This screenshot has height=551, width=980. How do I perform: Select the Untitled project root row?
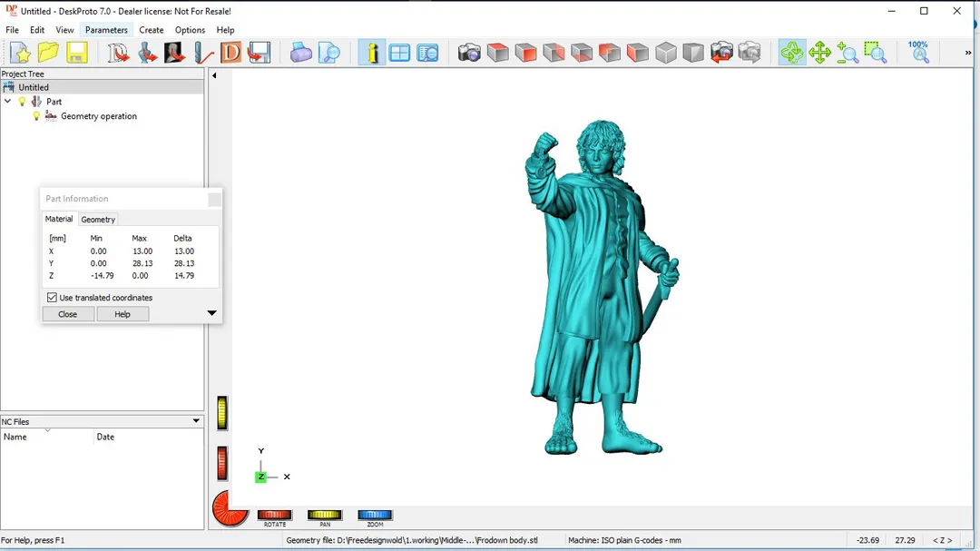click(x=102, y=87)
